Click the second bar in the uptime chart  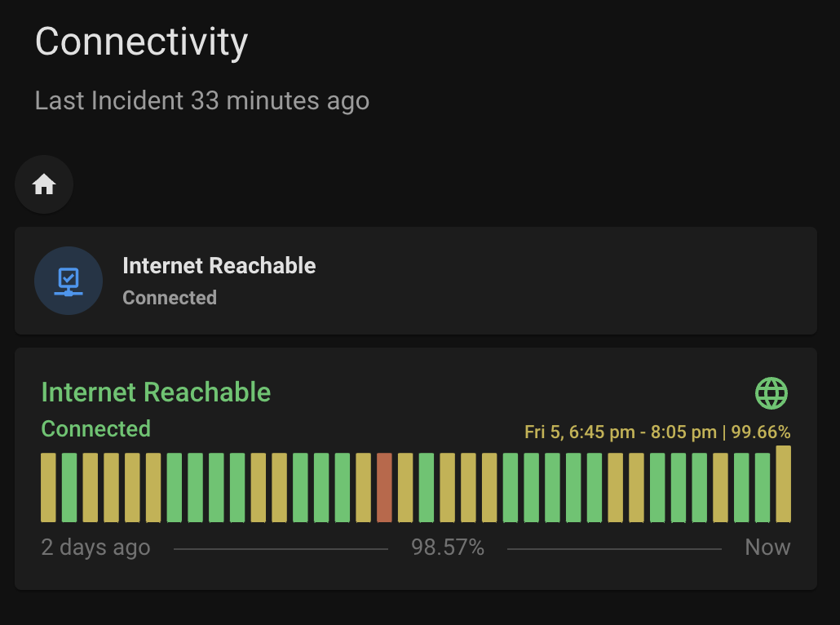[69, 488]
